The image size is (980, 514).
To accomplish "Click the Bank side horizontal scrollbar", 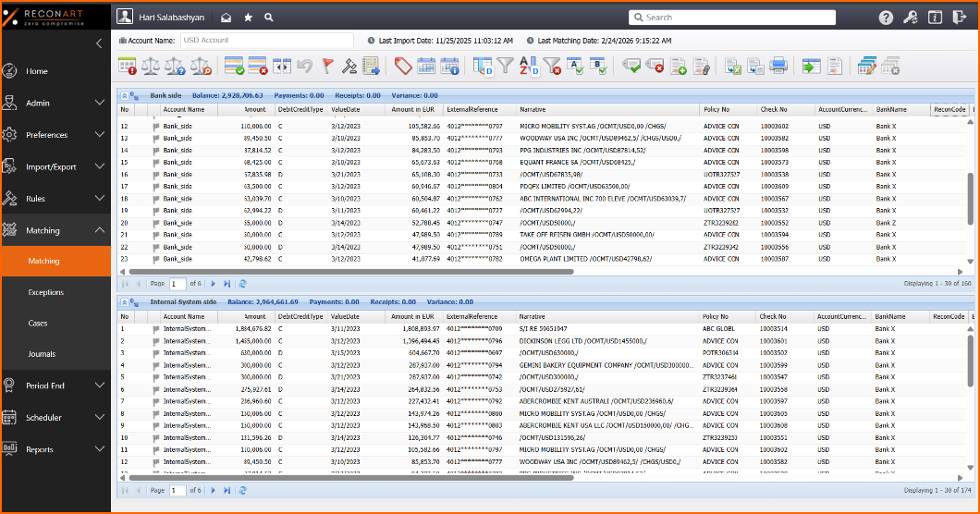I will [x=350, y=272].
